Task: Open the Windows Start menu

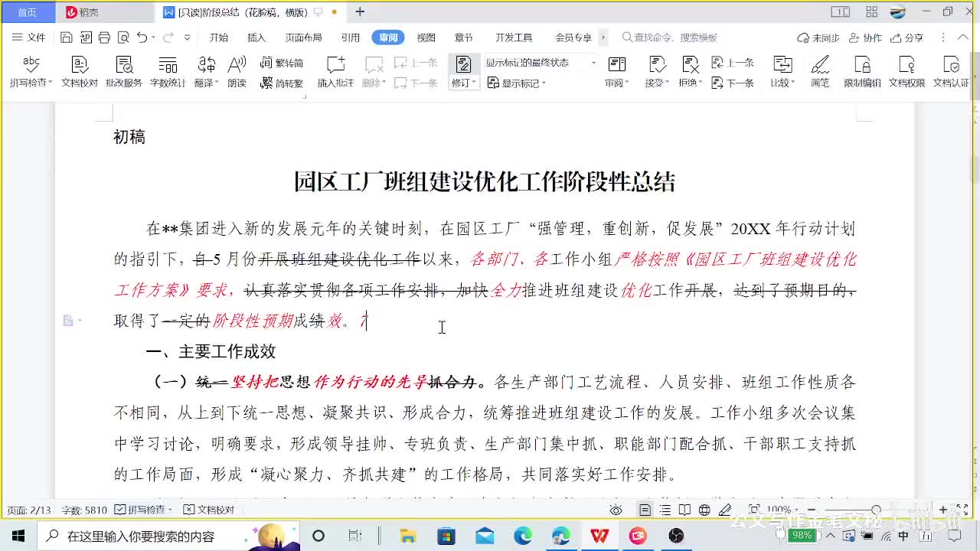Action: point(18,536)
